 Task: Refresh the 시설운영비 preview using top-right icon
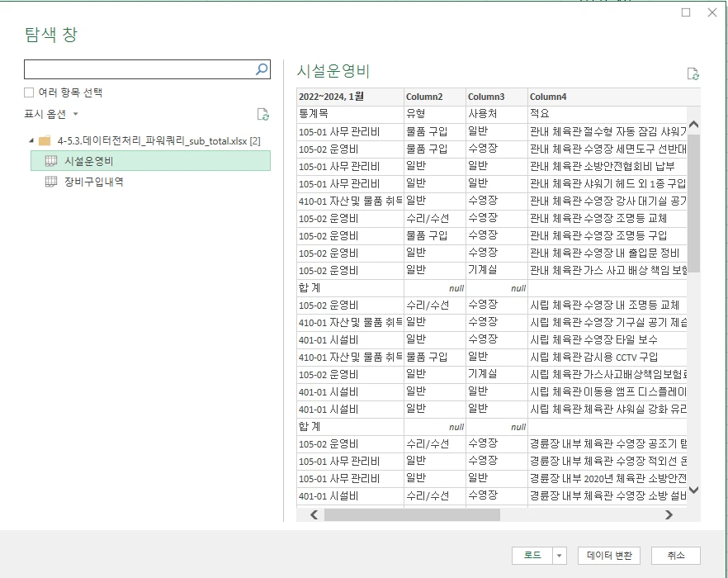pos(693,73)
